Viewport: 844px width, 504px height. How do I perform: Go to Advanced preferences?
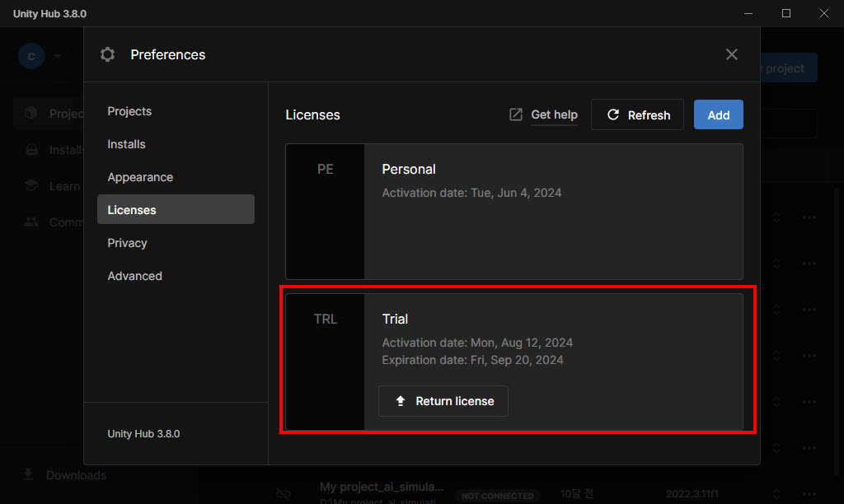pyautogui.click(x=134, y=276)
